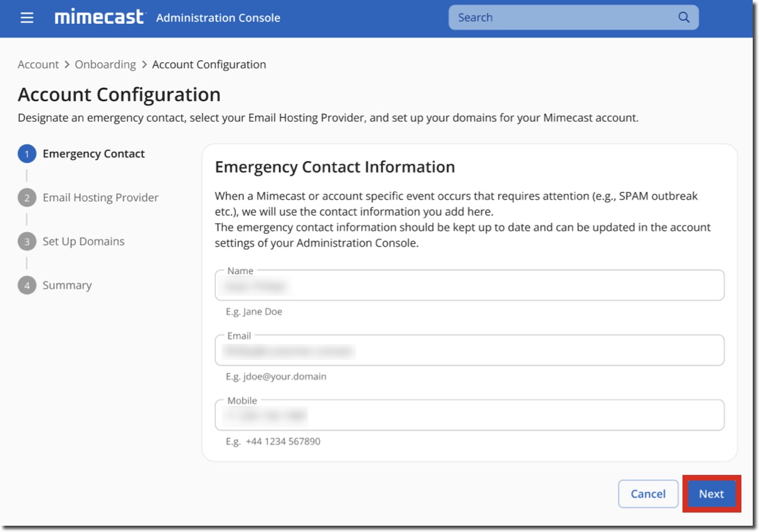759x532 pixels.
Task: Click inside the Name input field
Action: [467, 285]
